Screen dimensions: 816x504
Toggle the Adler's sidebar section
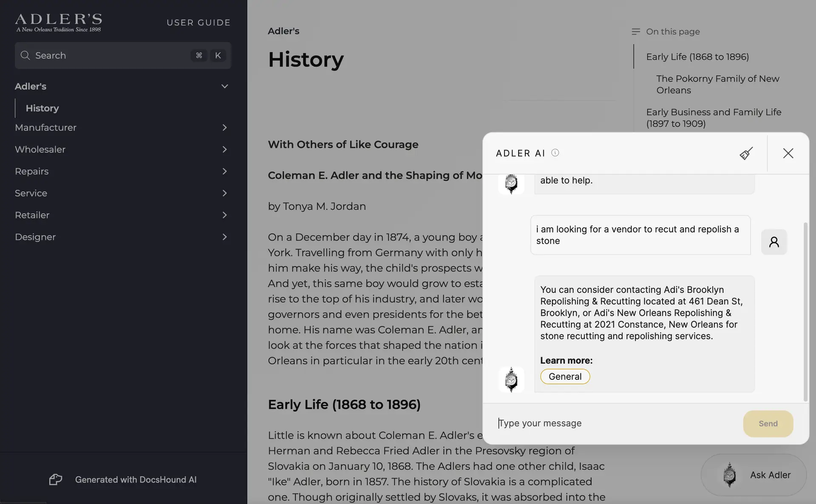click(225, 85)
